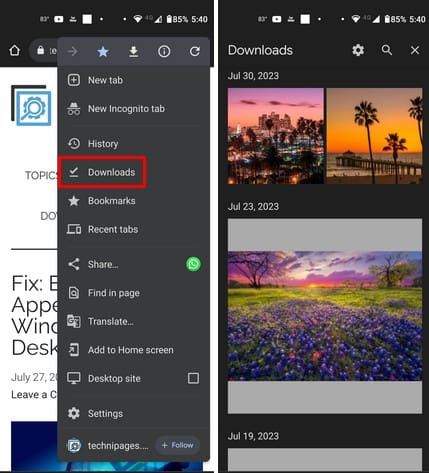Tap the Bookmarks star icon in list

74,201
